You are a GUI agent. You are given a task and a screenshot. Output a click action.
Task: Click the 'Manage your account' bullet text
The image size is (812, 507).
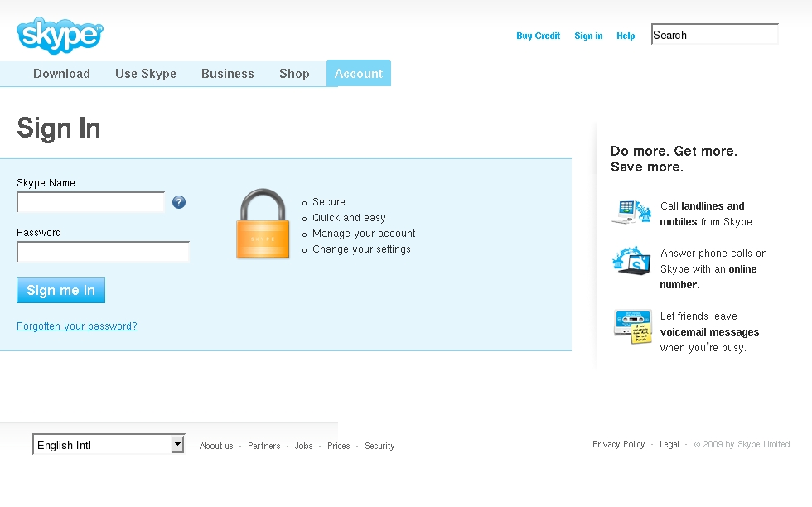click(364, 234)
